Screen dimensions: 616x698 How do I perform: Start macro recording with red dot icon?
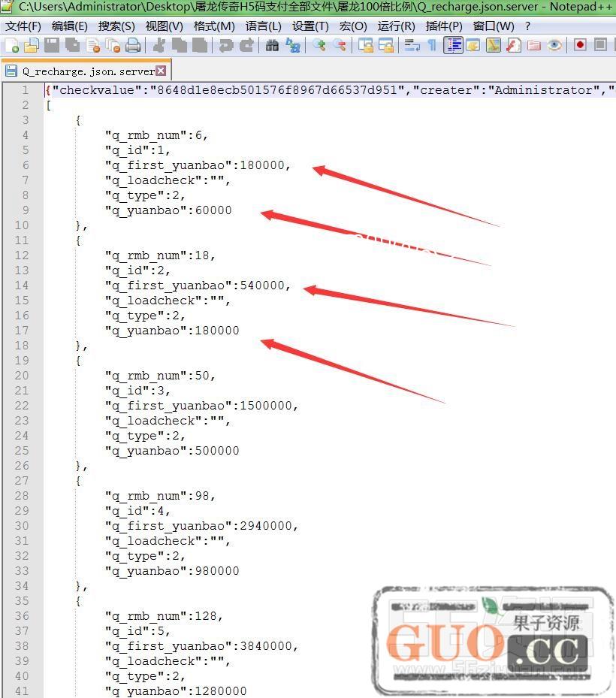tap(580, 45)
